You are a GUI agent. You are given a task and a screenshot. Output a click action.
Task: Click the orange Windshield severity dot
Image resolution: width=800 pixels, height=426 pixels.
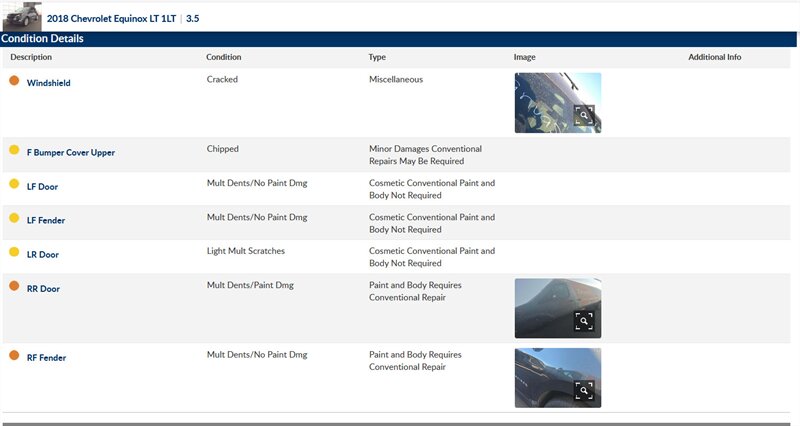pyautogui.click(x=14, y=81)
